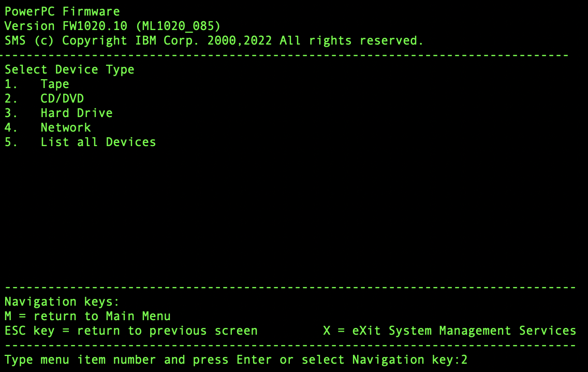Click the Navigation keys: label

click(62, 302)
